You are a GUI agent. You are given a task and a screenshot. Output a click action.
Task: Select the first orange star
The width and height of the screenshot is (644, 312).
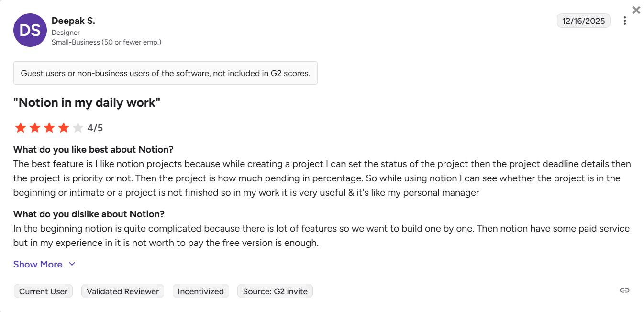tap(21, 127)
